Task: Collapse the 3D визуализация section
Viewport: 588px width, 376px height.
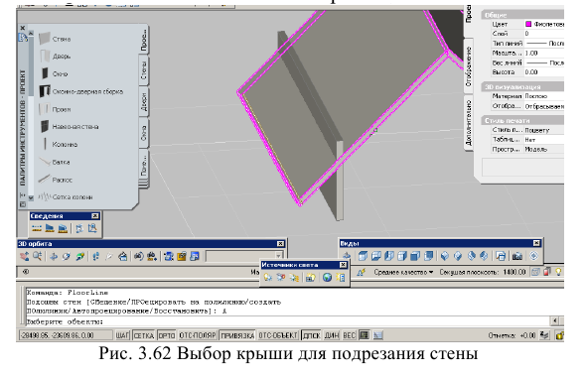Action: [522, 87]
